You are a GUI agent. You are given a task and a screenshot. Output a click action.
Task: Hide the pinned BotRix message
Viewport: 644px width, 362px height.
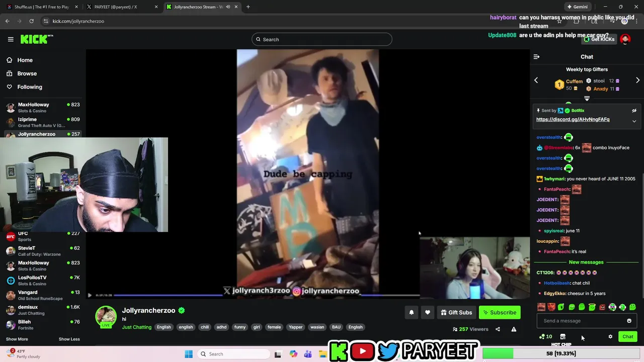tap(634, 111)
